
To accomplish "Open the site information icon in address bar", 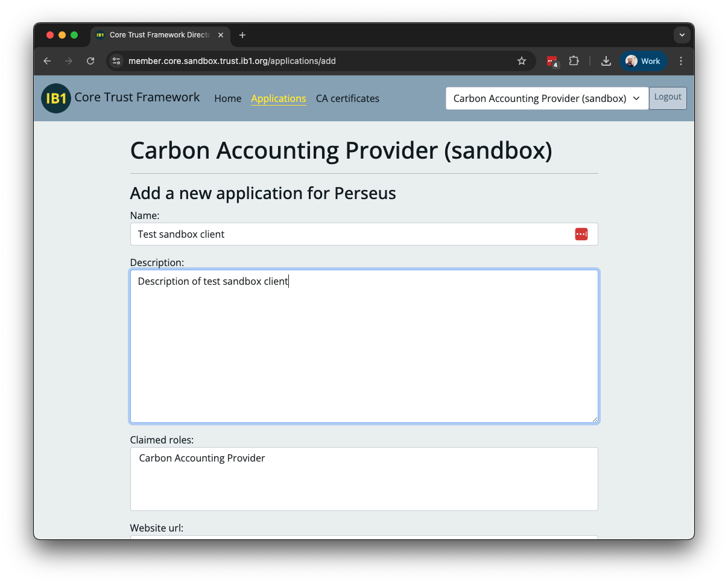I will click(x=117, y=61).
